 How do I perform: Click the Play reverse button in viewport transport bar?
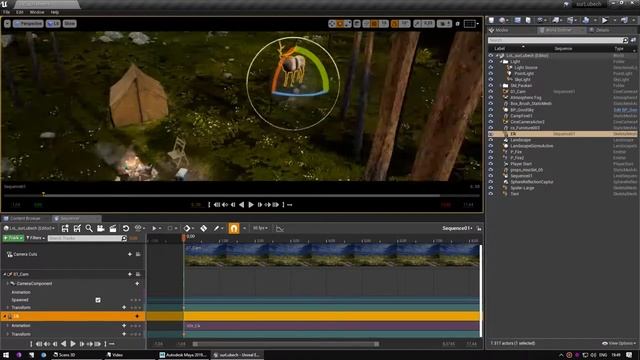click(242, 204)
